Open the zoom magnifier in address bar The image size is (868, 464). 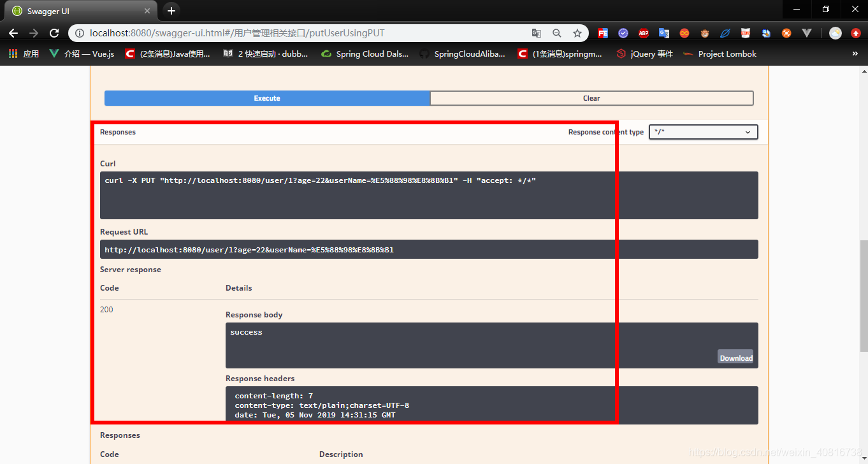557,33
